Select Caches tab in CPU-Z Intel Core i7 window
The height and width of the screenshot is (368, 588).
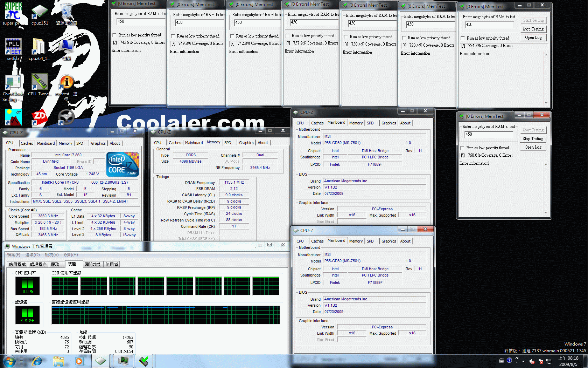pos(27,143)
